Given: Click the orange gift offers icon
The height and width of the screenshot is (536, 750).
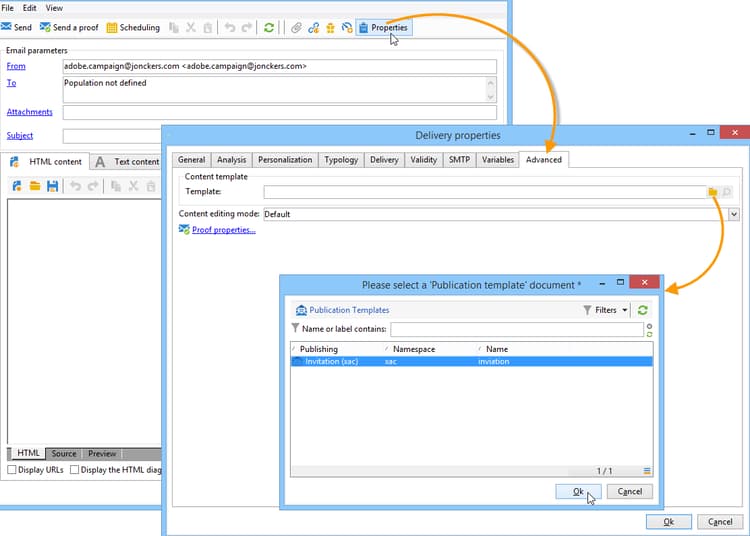Looking at the screenshot, I should 331,28.
